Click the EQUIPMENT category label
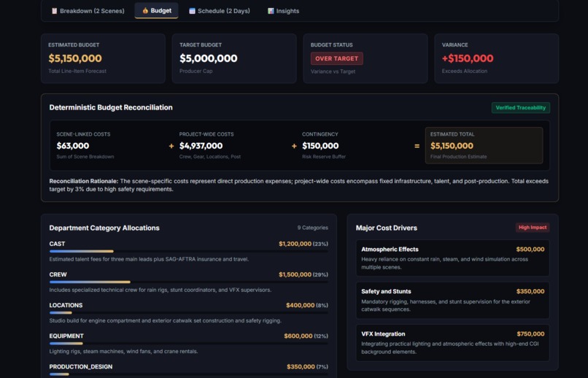 coord(66,336)
